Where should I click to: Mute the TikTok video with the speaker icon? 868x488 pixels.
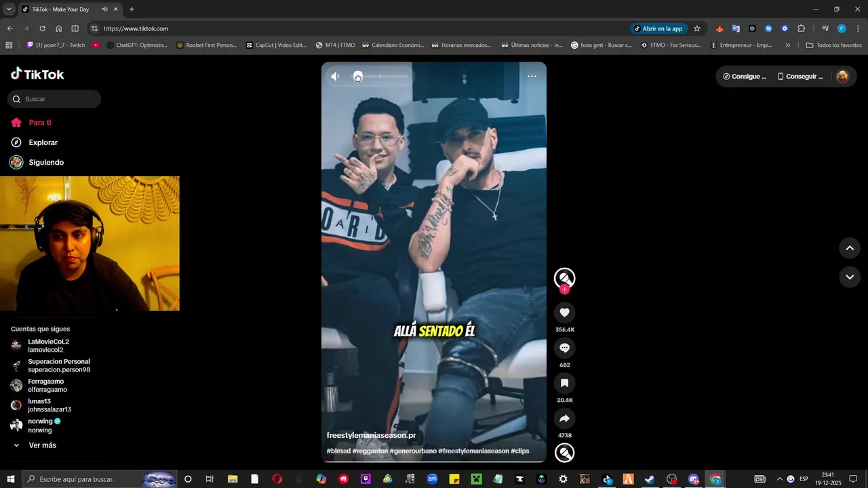[335, 77]
